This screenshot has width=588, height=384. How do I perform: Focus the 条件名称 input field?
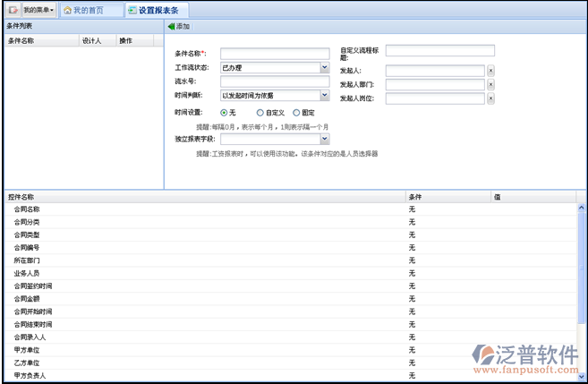point(275,54)
